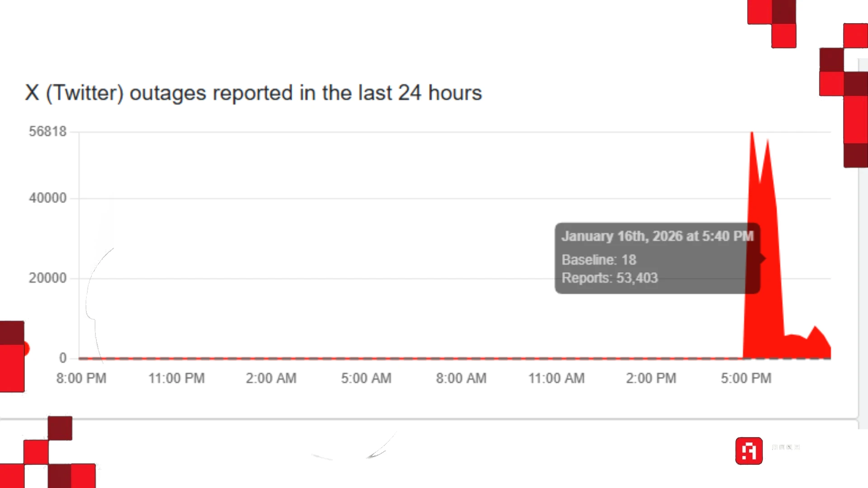Click the faint YouTube social icon
This screenshot has height=488, width=868.
pyautogui.click(x=797, y=447)
